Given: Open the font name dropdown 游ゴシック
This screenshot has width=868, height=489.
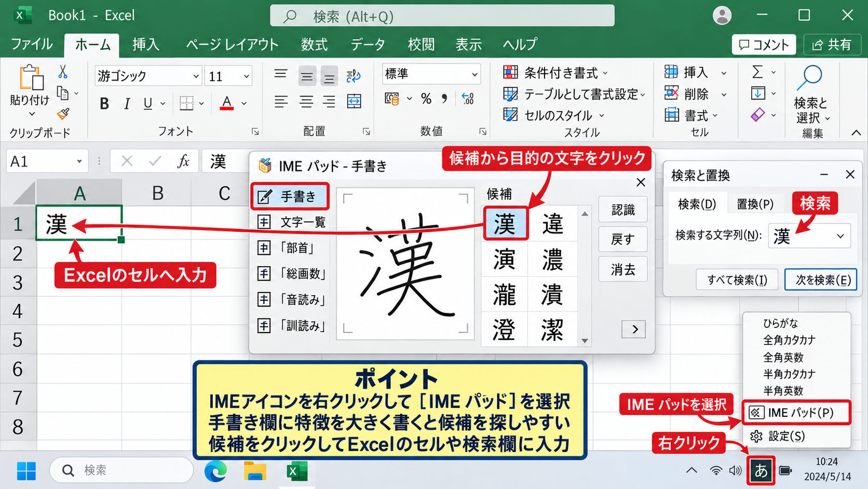Looking at the screenshot, I should [x=196, y=76].
